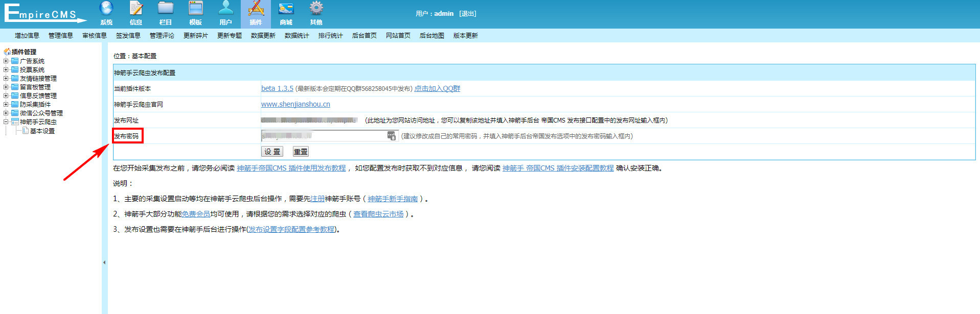Open 发布设置字段配置参考教程 link
The image size is (980, 314).
click(291, 229)
